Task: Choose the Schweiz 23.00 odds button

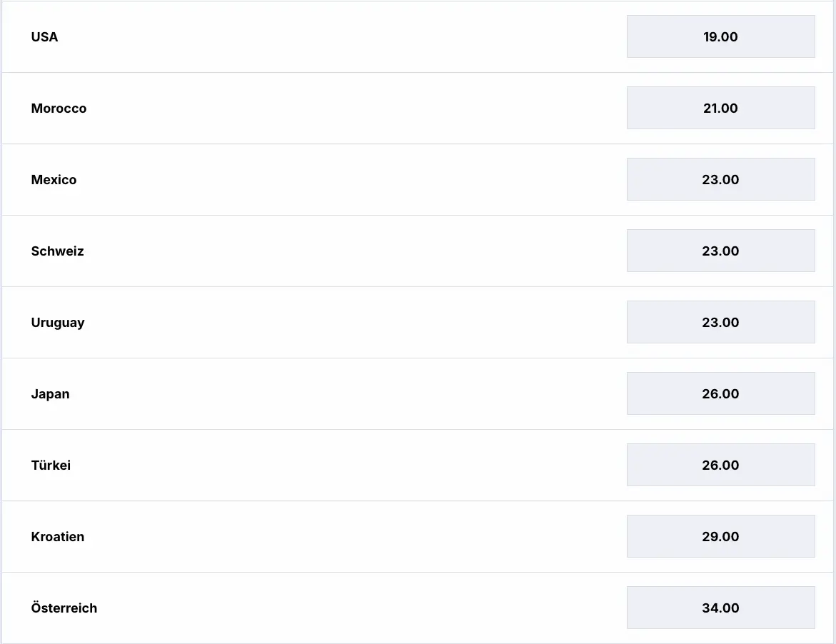Action: point(720,251)
